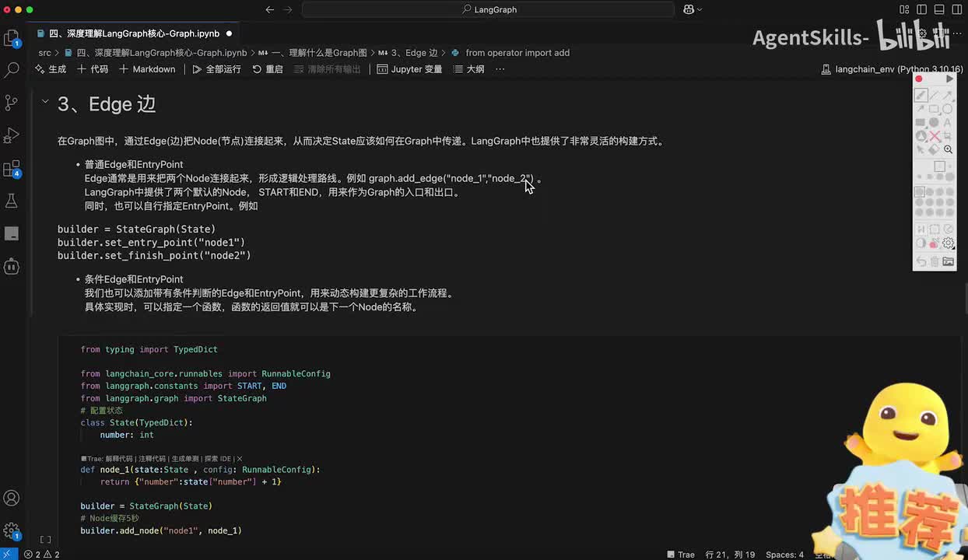968x560 pixels.
Task: Customize layout icon in title bar
Action: [x=904, y=9]
